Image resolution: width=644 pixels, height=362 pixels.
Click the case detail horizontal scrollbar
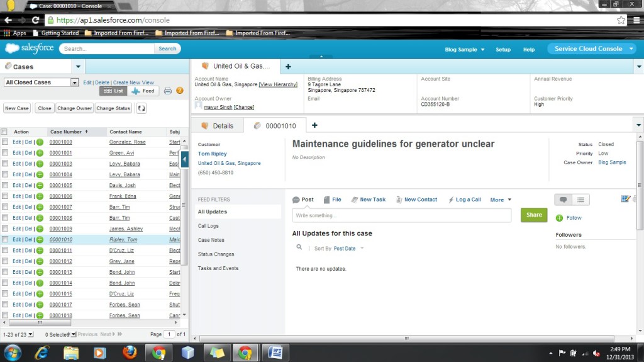(407, 339)
